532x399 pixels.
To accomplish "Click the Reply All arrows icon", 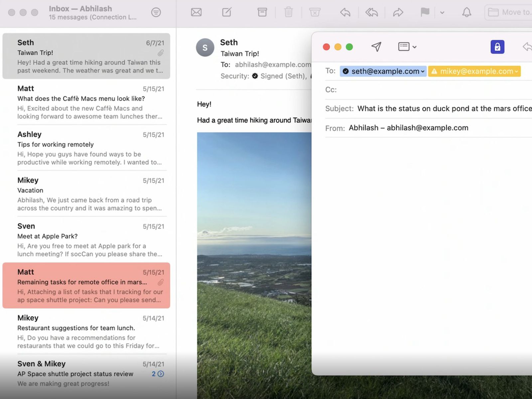I will click(x=371, y=13).
